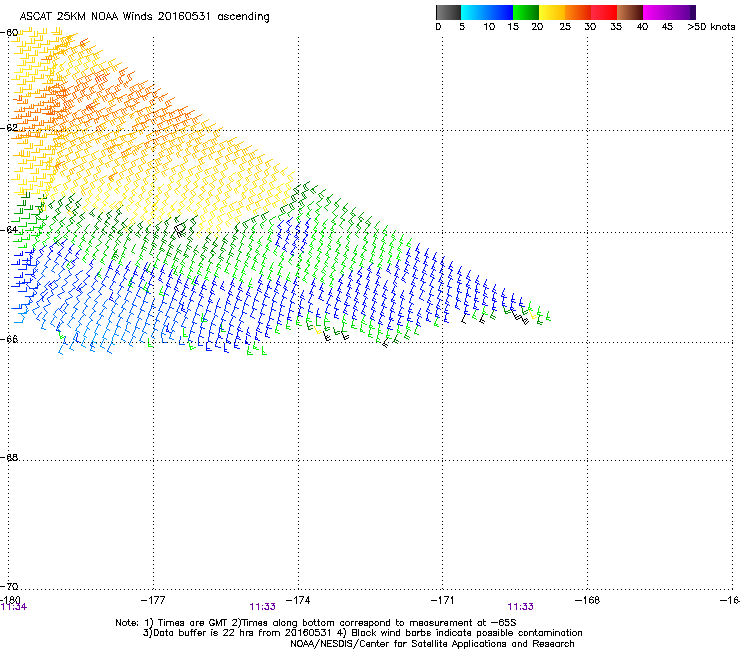Click the '25' legend scale label
Screen dimensions: 740x650
point(565,27)
